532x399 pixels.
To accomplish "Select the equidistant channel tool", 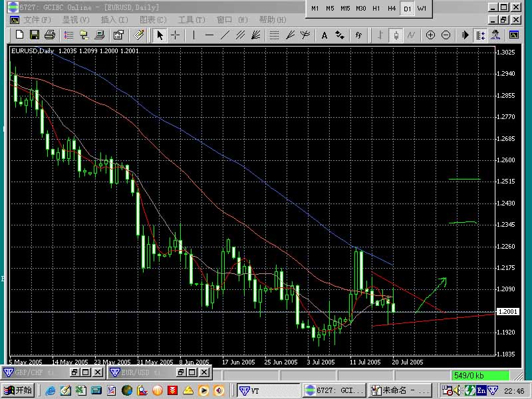I will coord(240,35).
